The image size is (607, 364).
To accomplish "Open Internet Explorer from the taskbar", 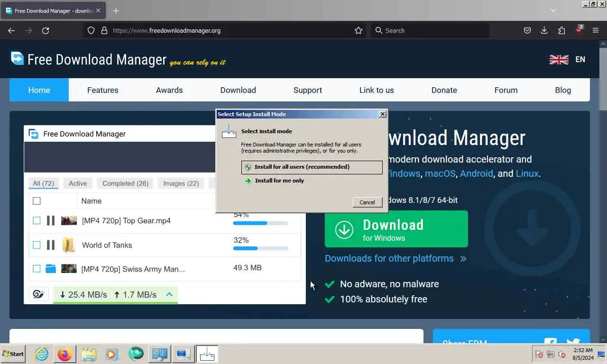I will 42,354.
